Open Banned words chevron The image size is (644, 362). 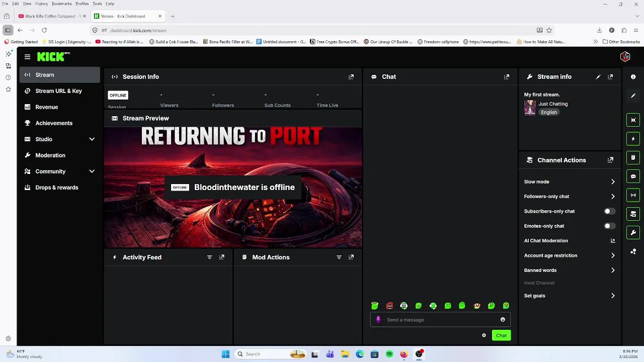(x=613, y=270)
